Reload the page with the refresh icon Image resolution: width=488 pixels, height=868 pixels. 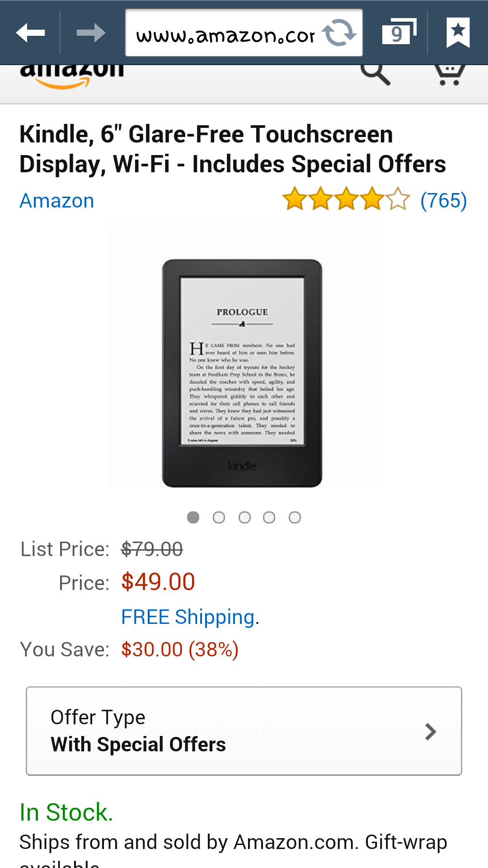(x=338, y=33)
